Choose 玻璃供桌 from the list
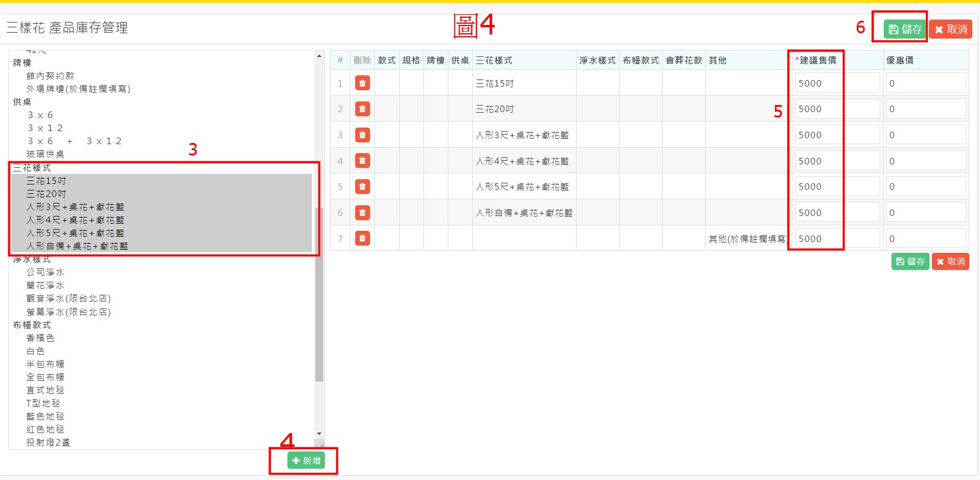980x480 pixels. pos(45,154)
